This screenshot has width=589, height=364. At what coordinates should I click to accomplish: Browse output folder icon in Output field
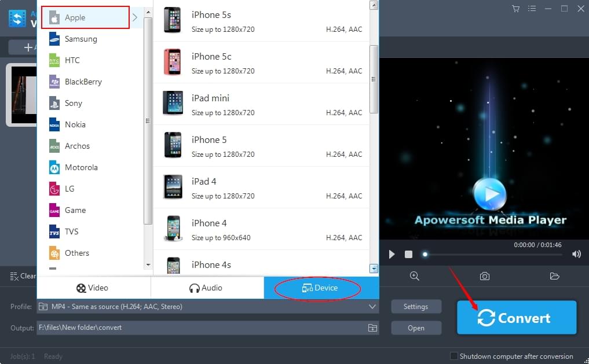click(372, 328)
